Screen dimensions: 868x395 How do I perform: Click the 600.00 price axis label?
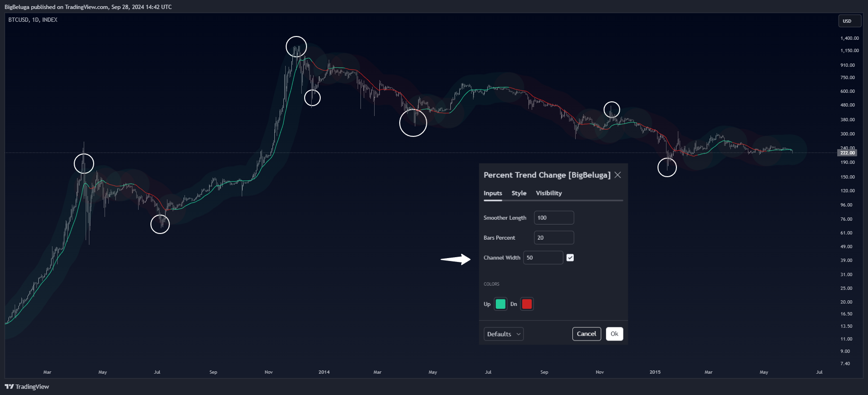tap(848, 91)
